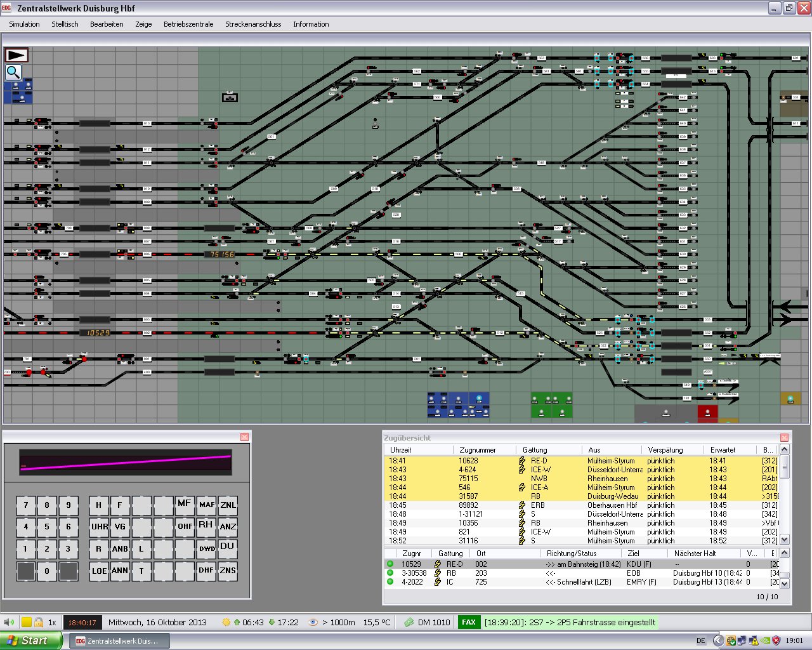Viewport: 812px width, 650px height.
Task: Click the padlock icon in status bar
Action: click(39, 622)
